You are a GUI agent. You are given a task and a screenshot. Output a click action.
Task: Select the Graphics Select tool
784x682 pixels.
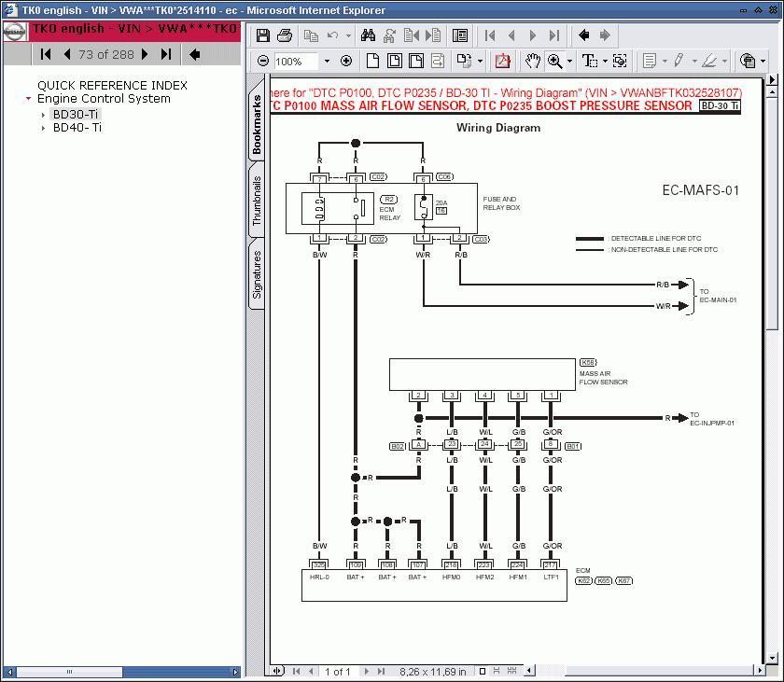point(620,61)
